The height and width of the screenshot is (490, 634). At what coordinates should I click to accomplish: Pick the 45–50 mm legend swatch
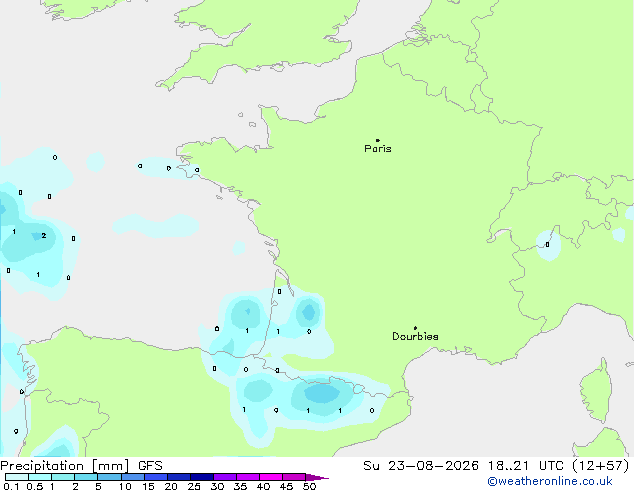pos(294,477)
